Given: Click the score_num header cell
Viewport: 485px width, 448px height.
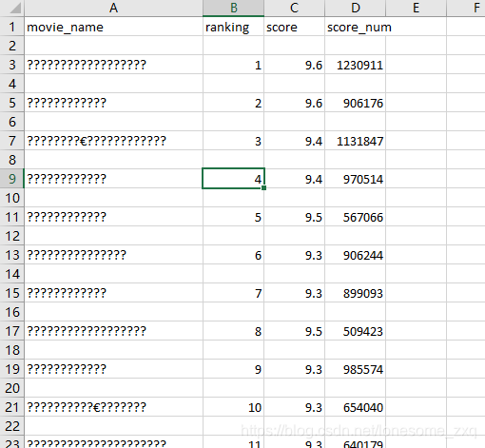Looking at the screenshot, I should coord(355,27).
